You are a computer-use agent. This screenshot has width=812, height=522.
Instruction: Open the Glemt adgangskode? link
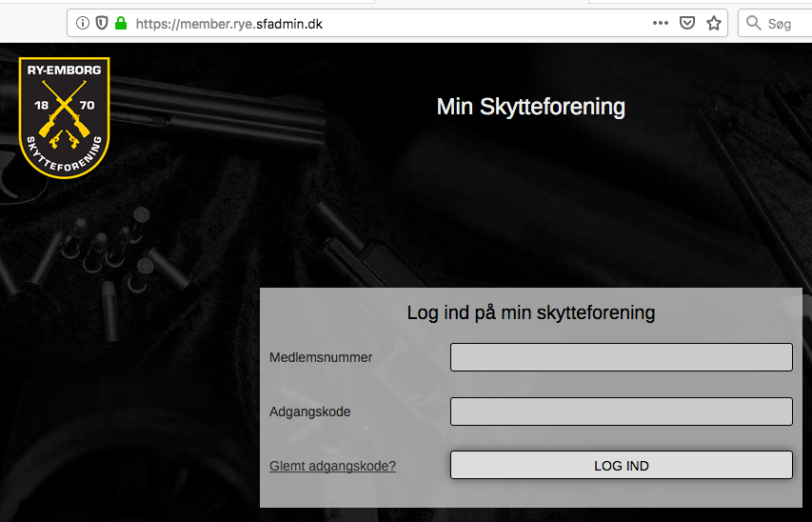point(332,466)
